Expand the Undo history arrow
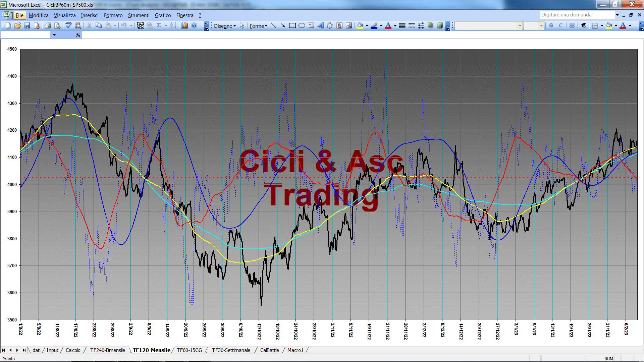Viewport: 644px width, 362px height. (131, 25)
